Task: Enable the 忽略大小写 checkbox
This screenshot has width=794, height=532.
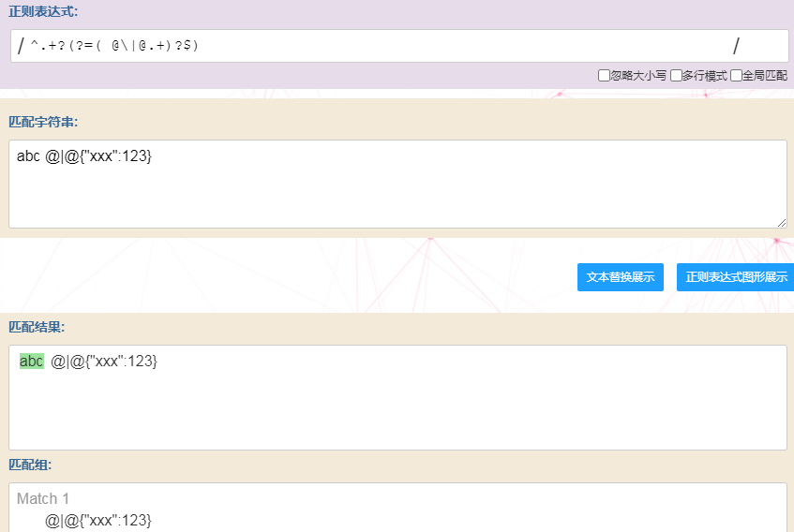Action: [x=605, y=75]
